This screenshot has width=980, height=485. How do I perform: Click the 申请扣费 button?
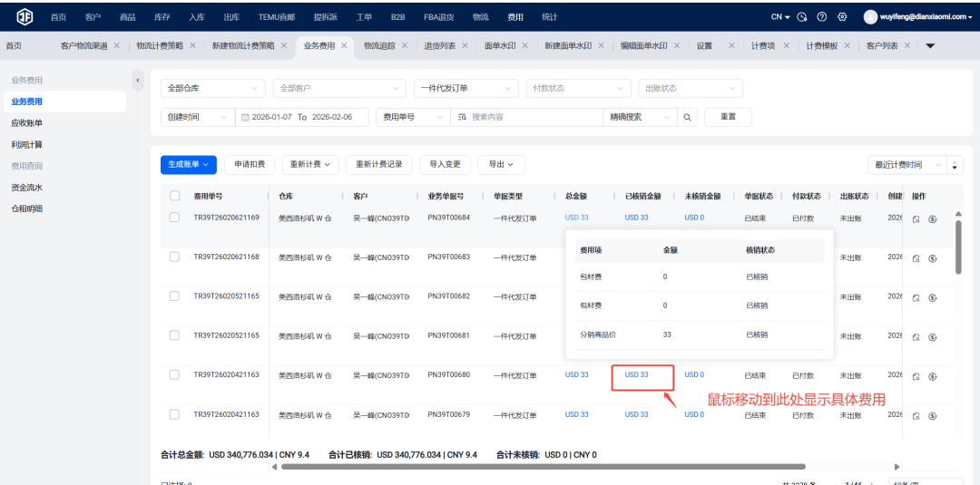point(250,164)
